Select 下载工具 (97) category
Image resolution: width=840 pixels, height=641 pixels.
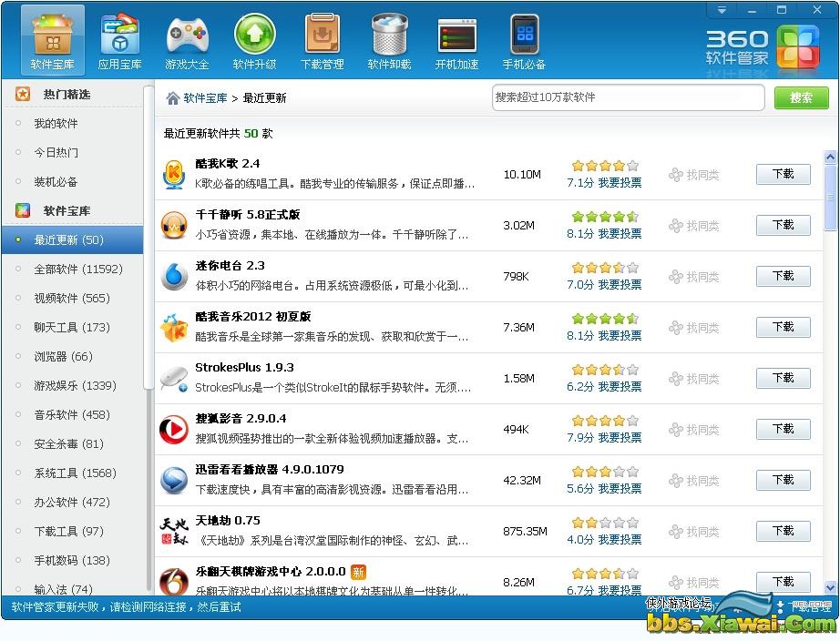click(x=68, y=531)
